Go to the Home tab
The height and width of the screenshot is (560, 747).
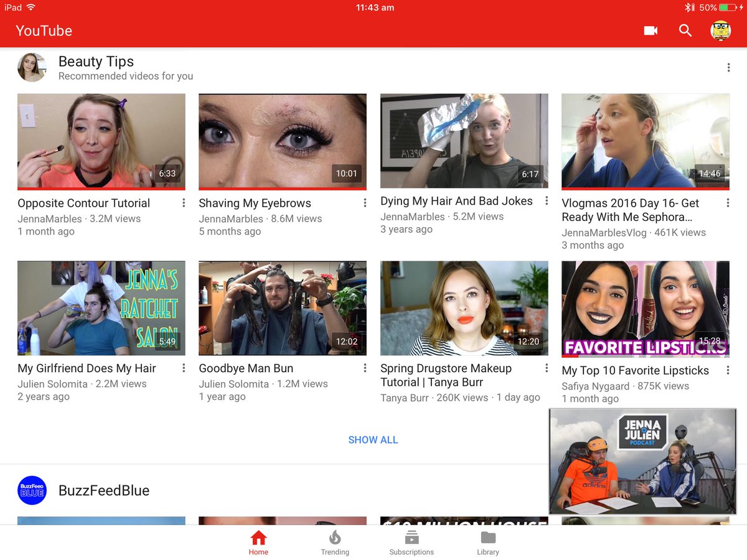(258, 543)
